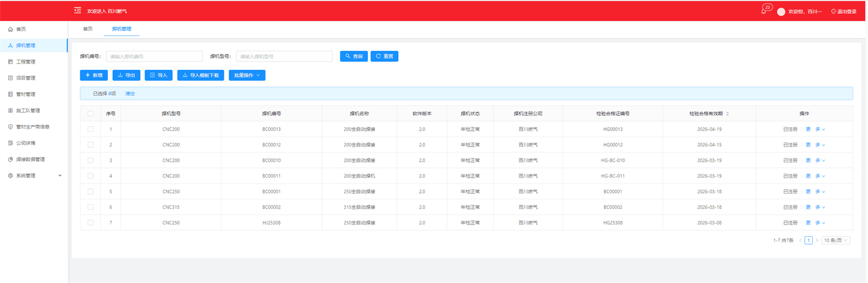868x283 pixels.
Task: Click the 导出 export button
Action: tap(127, 75)
